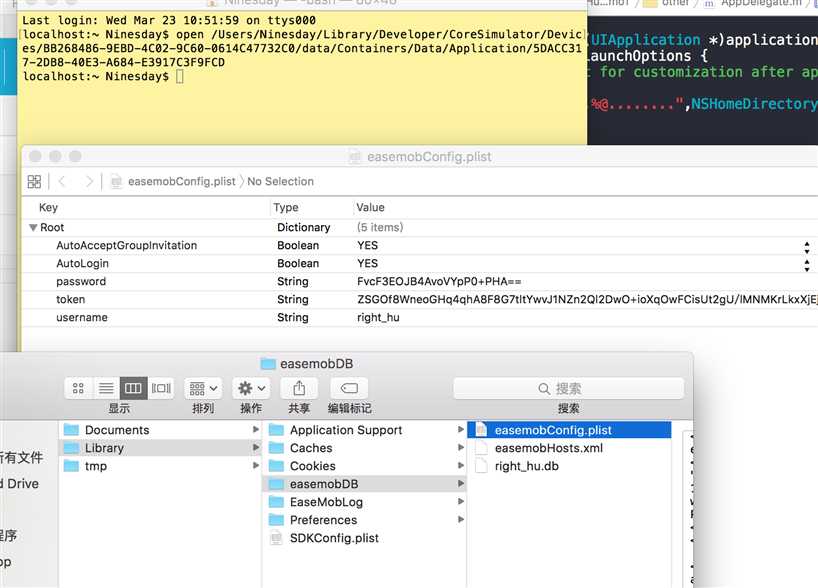
Task: Click the Value column header
Action: [370, 208]
